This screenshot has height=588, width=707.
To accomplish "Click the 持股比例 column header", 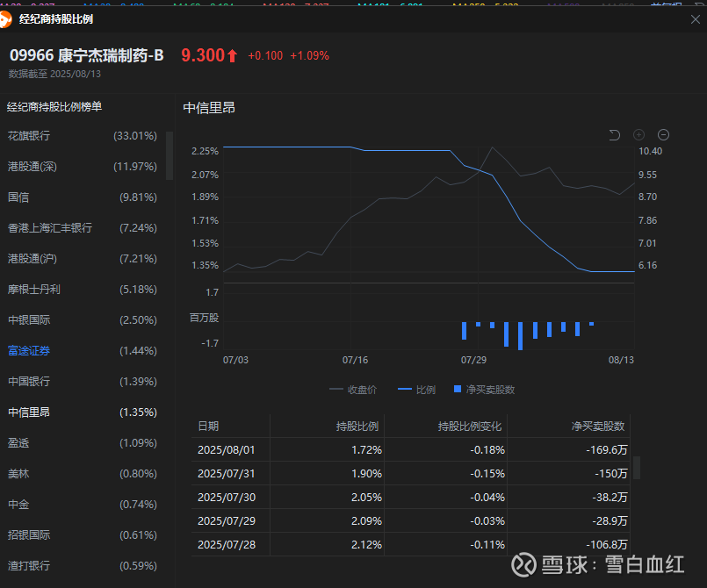I will pos(357,427).
